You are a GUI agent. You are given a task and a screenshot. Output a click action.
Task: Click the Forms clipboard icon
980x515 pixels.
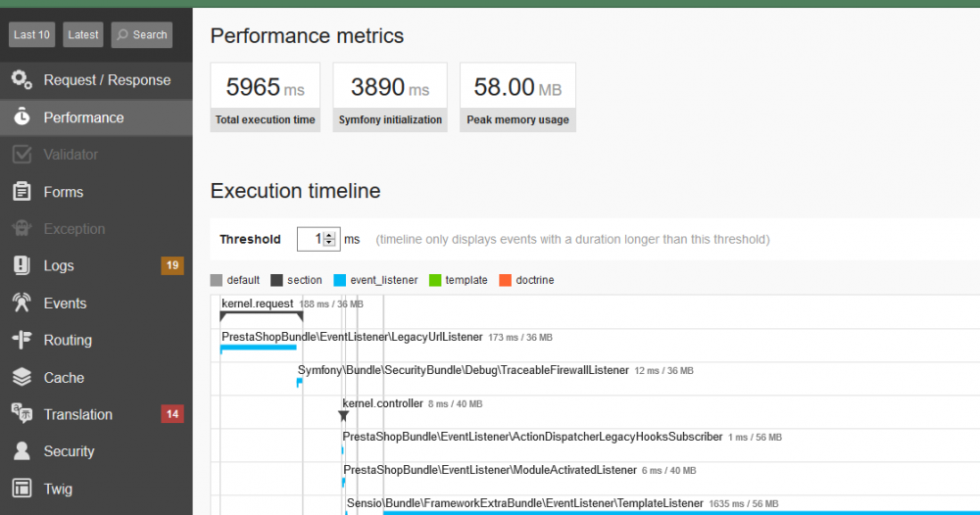(x=22, y=192)
